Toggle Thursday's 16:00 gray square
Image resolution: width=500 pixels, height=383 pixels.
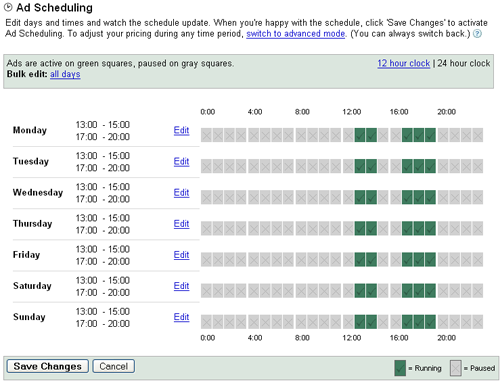pos(396,228)
